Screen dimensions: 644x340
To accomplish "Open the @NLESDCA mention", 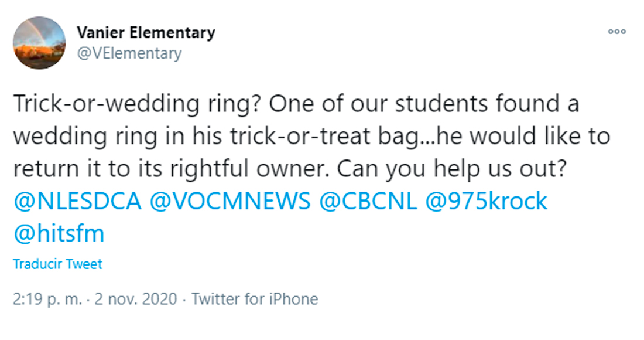I will coord(77,201).
